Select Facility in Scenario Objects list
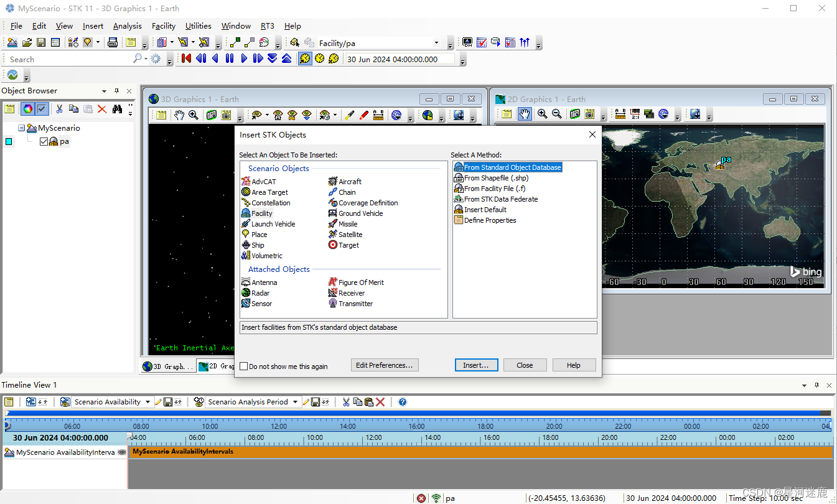The image size is (837, 504). click(x=258, y=213)
